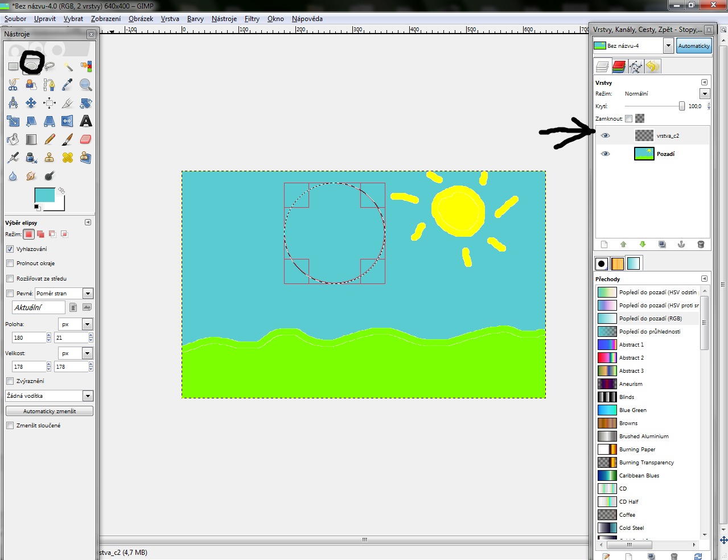Image resolution: width=728 pixels, height=560 pixels.
Task: Open the Bez názvu-4 image selector dropdown
Action: tap(669, 46)
